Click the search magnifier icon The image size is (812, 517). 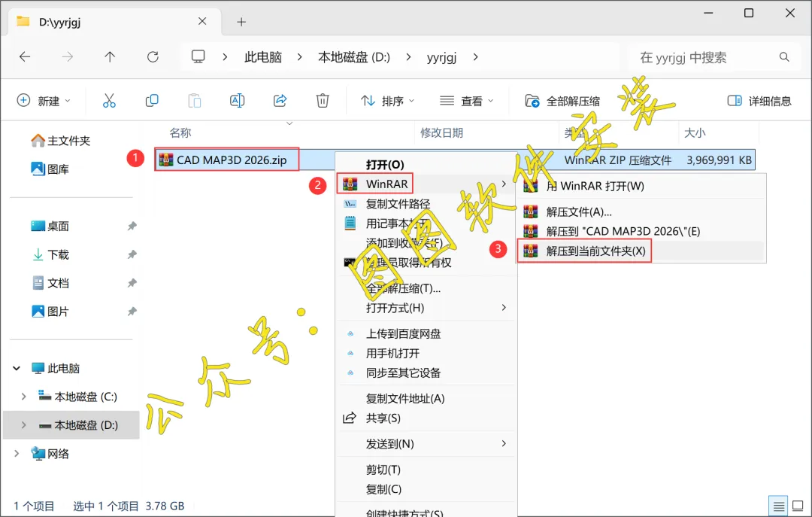[x=784, y=57]
